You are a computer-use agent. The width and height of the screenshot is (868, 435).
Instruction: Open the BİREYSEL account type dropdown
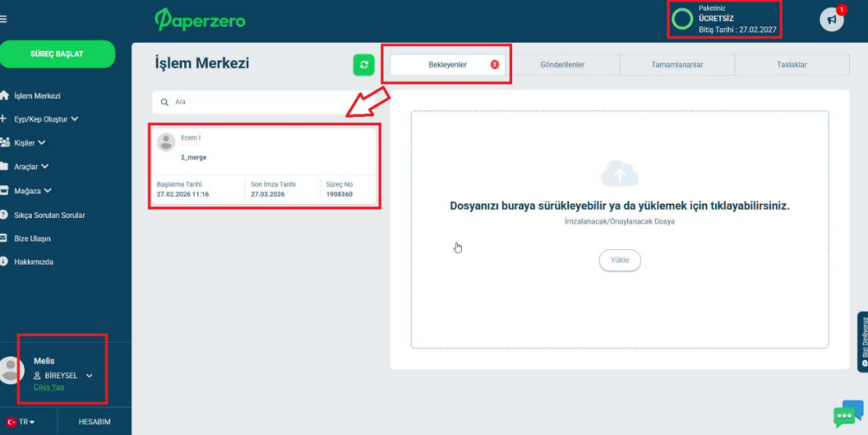tap(63, 376)
